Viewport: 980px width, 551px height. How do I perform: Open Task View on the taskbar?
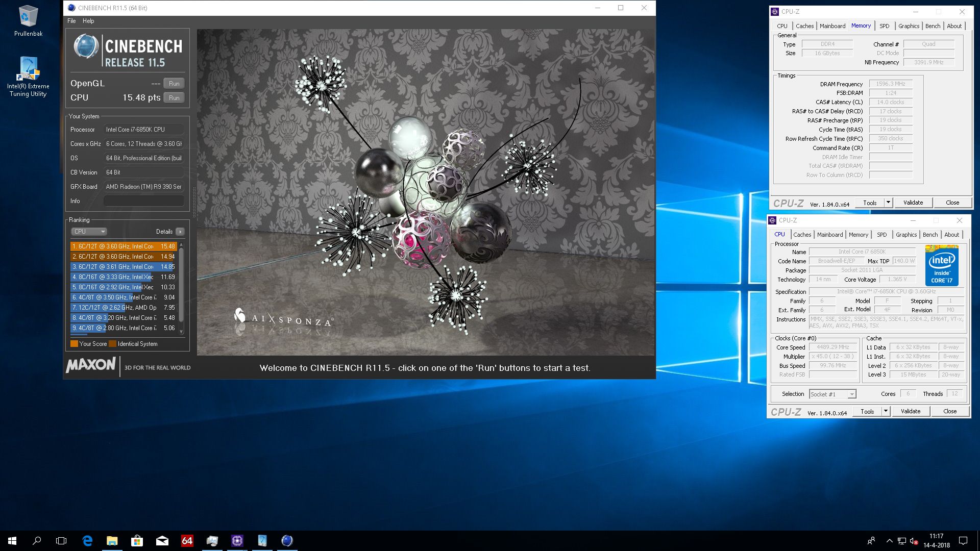click(x=61, y=541)
